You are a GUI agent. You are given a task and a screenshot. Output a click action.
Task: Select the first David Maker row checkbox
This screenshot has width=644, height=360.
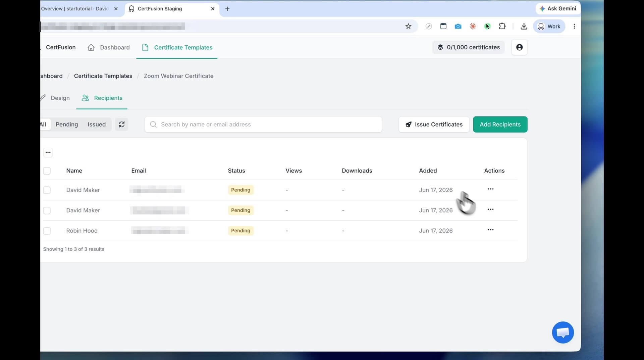click(47, 190)
